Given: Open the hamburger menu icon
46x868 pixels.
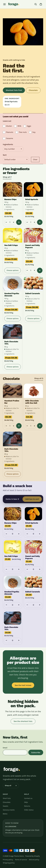Looking at the screenshot, I should tap(4, 4).
